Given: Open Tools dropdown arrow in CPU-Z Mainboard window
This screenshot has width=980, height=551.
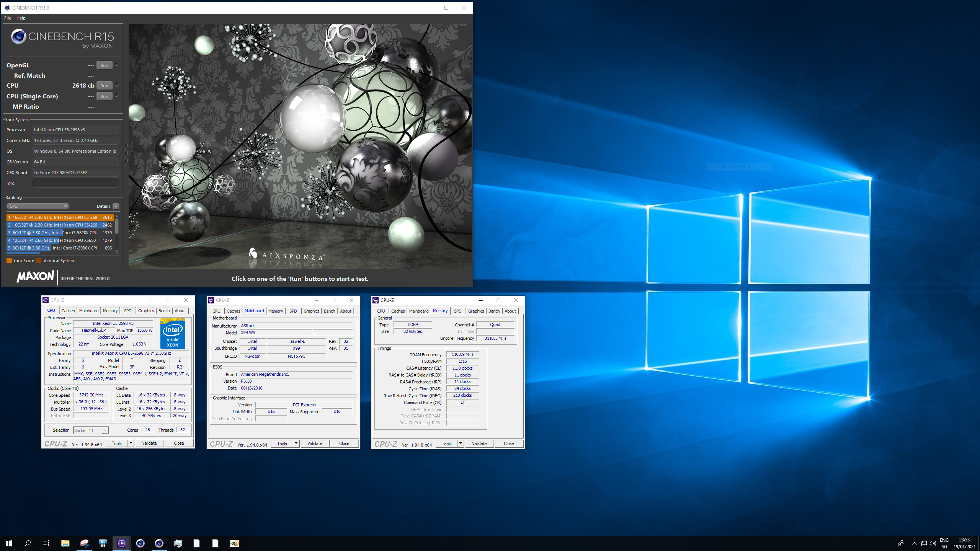Looking at the screenshot, I should click(296, 443).
